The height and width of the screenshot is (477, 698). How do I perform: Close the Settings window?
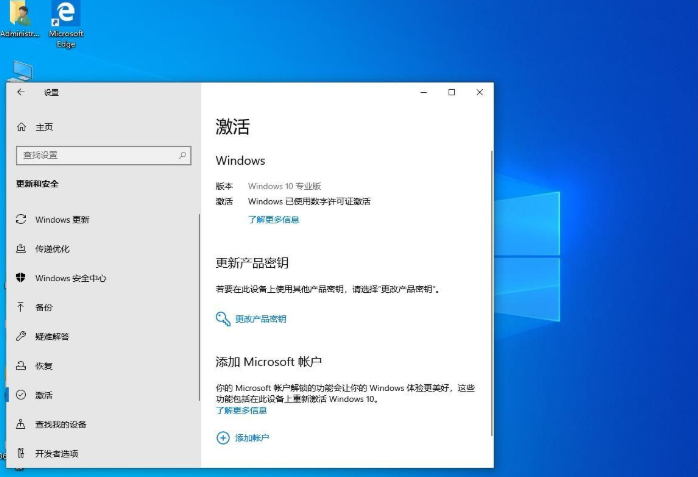(x=479, y=92)
